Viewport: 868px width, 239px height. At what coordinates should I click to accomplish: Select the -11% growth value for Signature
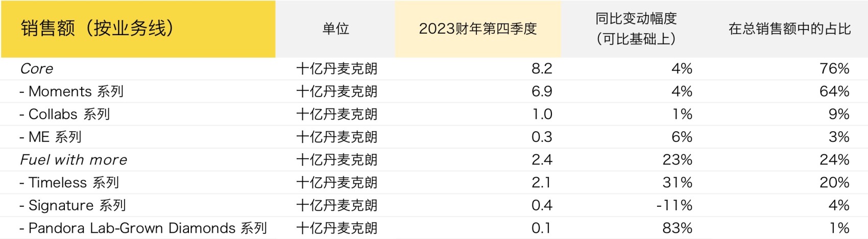coord(674,205)
